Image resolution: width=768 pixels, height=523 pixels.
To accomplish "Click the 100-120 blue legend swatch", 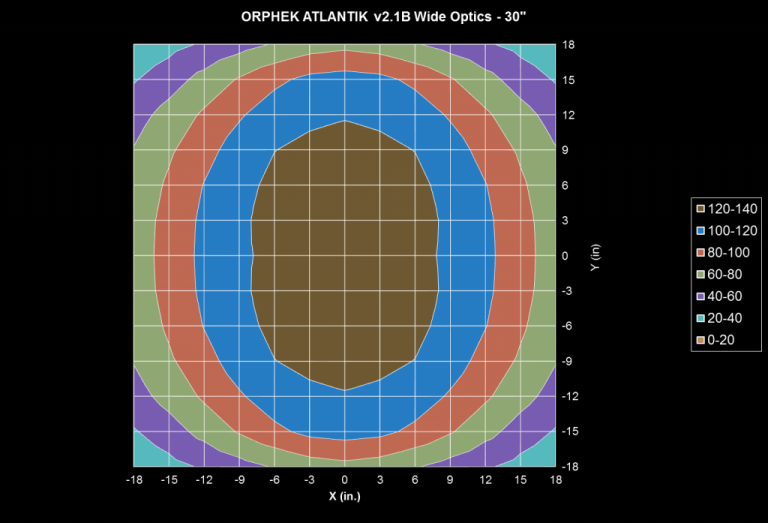I will point(700,231).
